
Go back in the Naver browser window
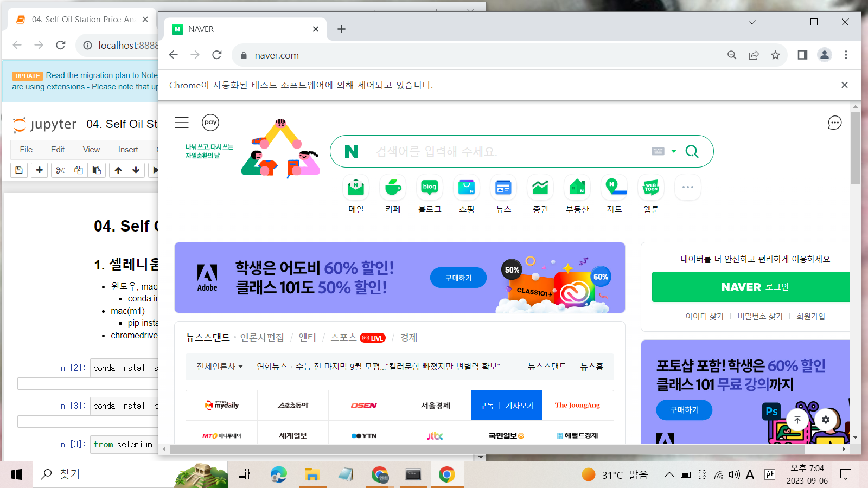click(174, 55)
